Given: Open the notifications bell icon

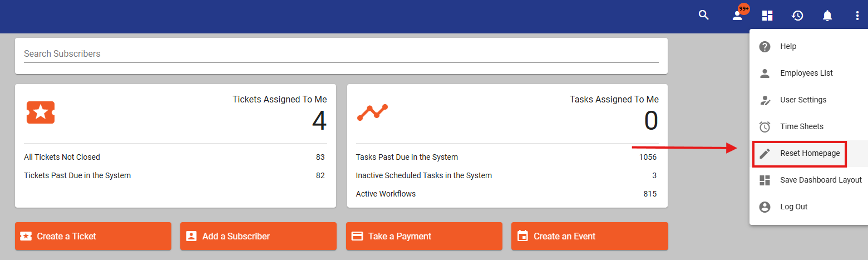Looking at the screenshot, I should click(827, 16).
